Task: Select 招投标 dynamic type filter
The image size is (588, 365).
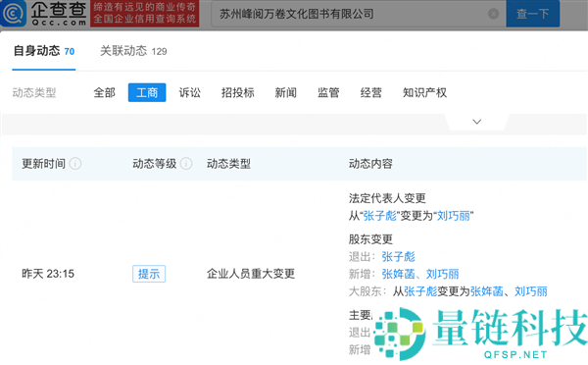Action: coord(238,93)
